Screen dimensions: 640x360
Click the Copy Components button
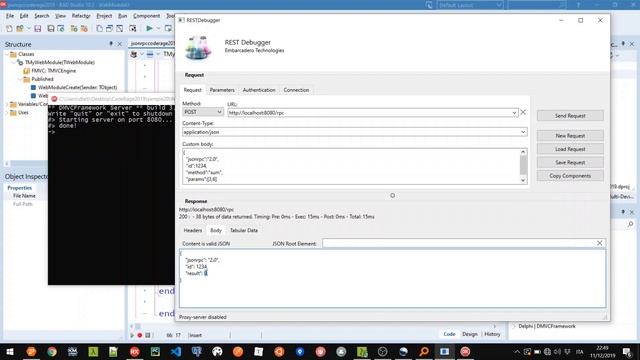pos(570,176)
